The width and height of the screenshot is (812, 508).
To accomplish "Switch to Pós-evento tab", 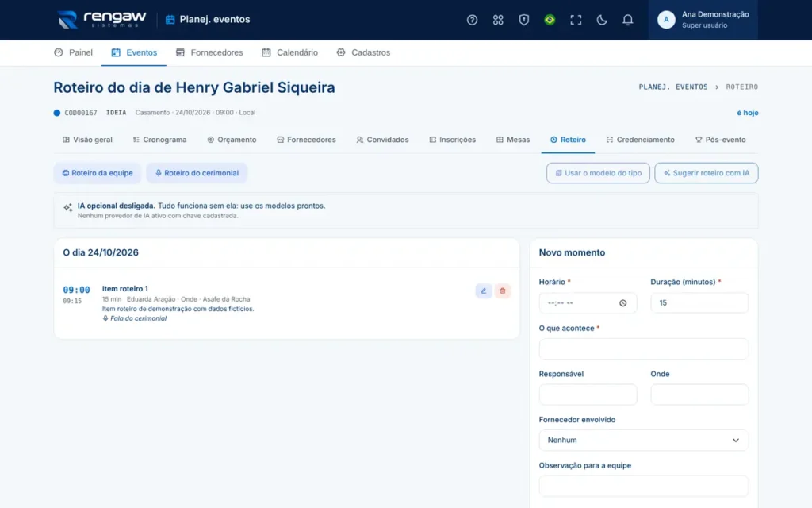I will pos(720,140).
